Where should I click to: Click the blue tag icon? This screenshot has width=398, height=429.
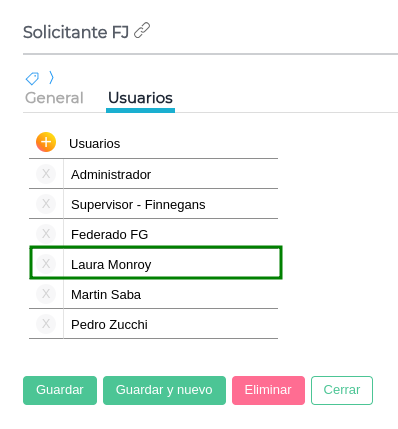[32, 78]
